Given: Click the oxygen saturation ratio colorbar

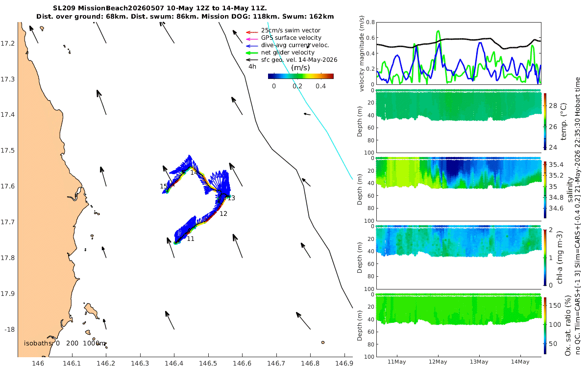Looking at the screenshot, I should 544,325.
